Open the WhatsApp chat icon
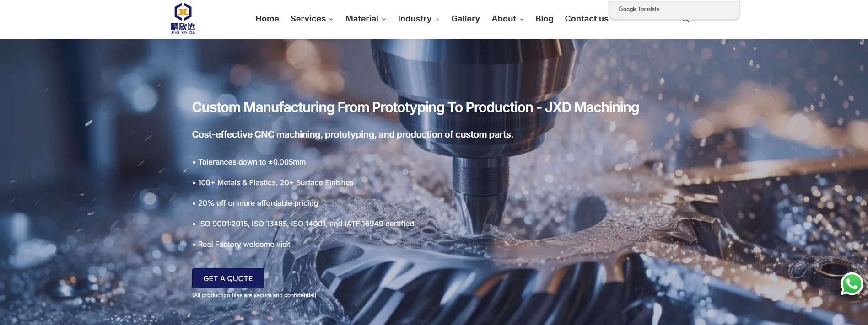Viewport: 868px width, 325px height. [x=852, y=284]
